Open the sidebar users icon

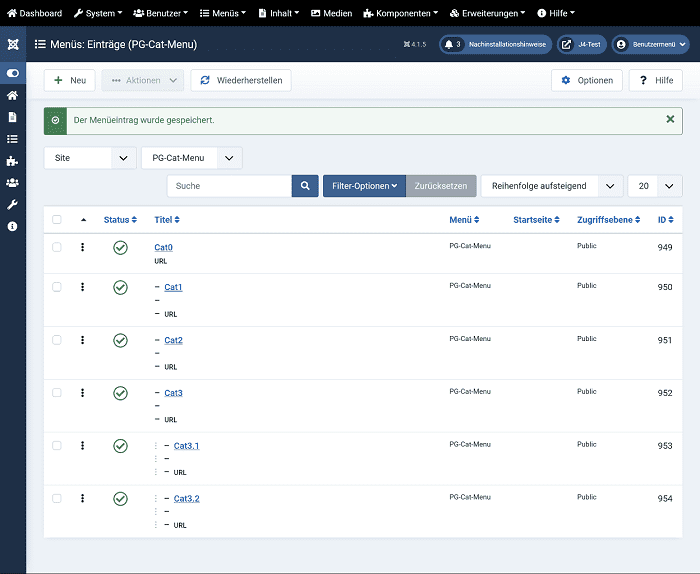tap(12, 182)
